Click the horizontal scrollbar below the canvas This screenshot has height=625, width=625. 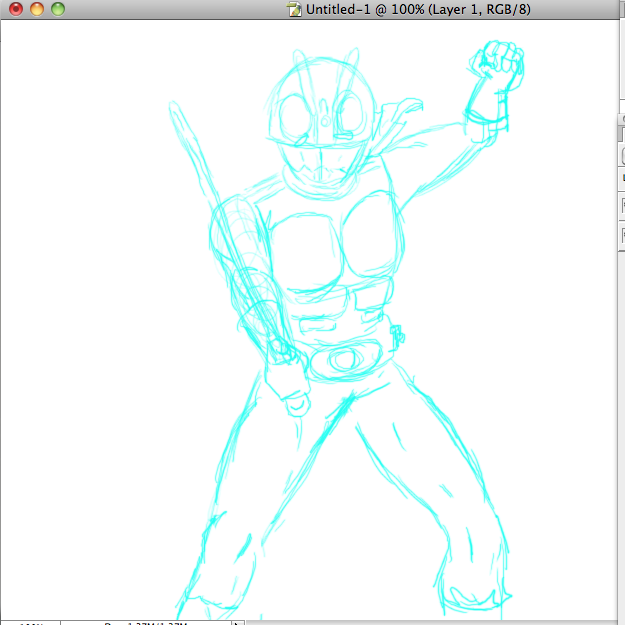click(431, 623)
